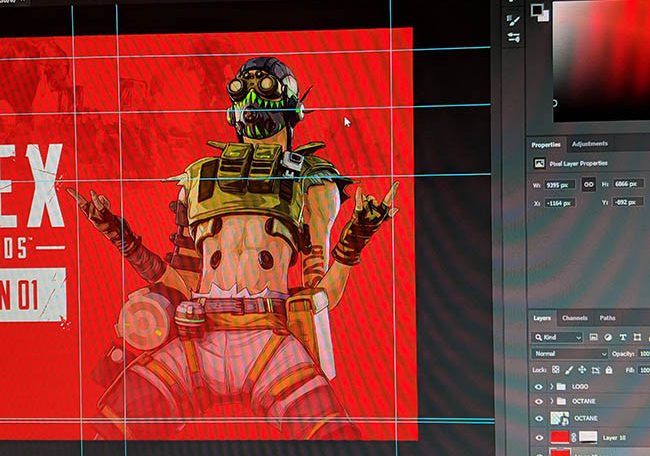This screenshot has width=650, height=456.
Task: Lock transparent pixels in Layers panel
Action: coord(555,369)
